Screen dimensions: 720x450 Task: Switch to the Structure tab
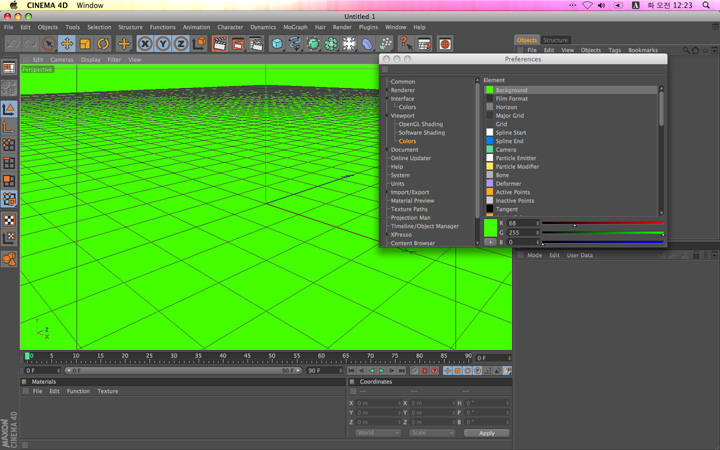coord(555,40)
